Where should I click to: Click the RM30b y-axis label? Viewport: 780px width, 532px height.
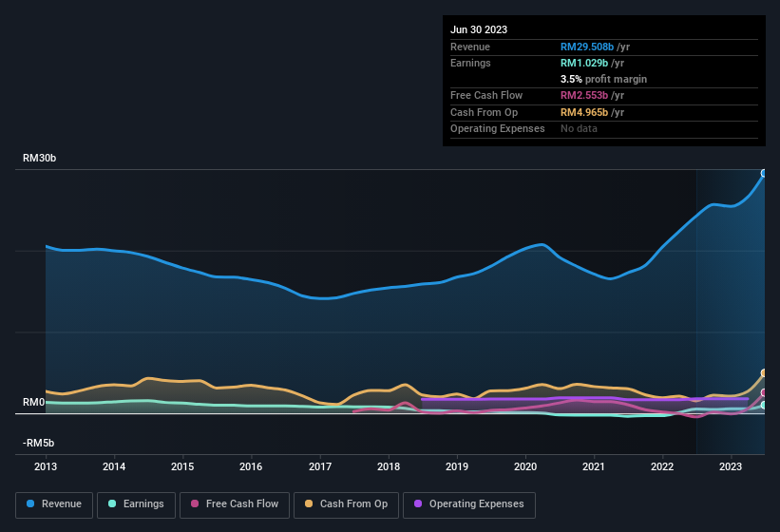pos(39,158)
